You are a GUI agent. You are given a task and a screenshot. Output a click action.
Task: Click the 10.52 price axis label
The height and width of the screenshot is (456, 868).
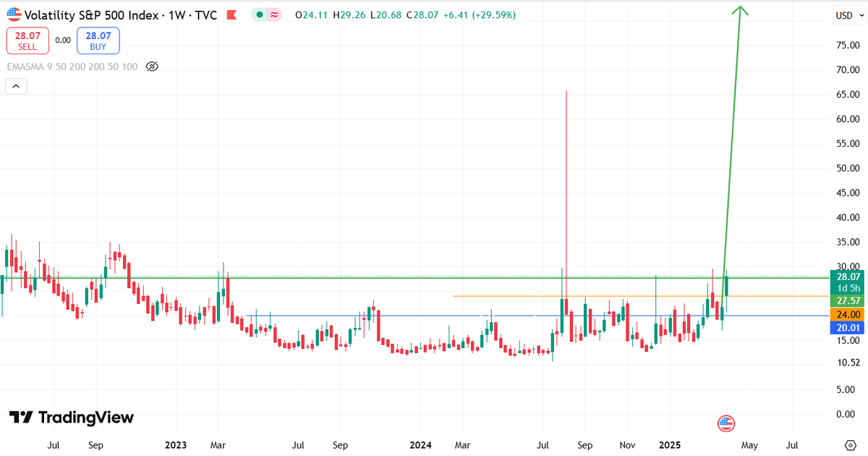coord(848,362)
